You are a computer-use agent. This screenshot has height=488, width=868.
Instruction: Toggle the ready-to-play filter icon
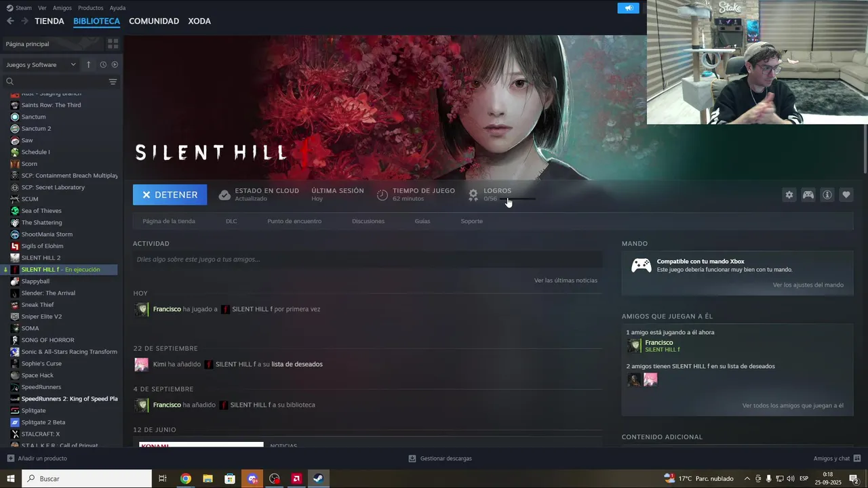[115, 64]
